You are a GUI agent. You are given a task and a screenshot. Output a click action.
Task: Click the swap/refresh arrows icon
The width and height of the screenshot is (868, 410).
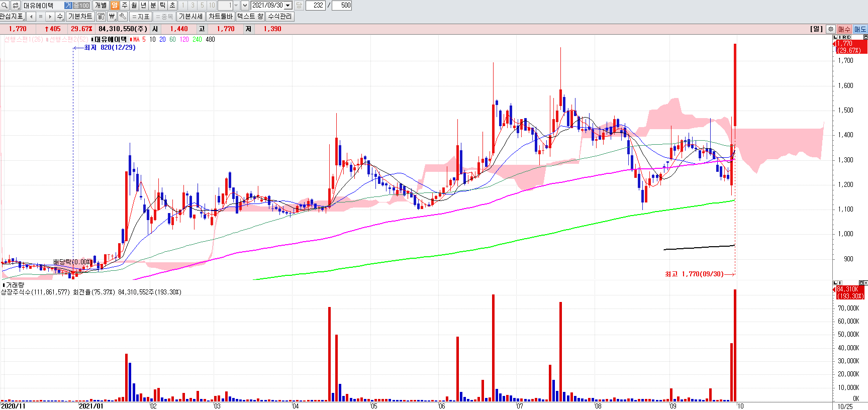point(16,5)
